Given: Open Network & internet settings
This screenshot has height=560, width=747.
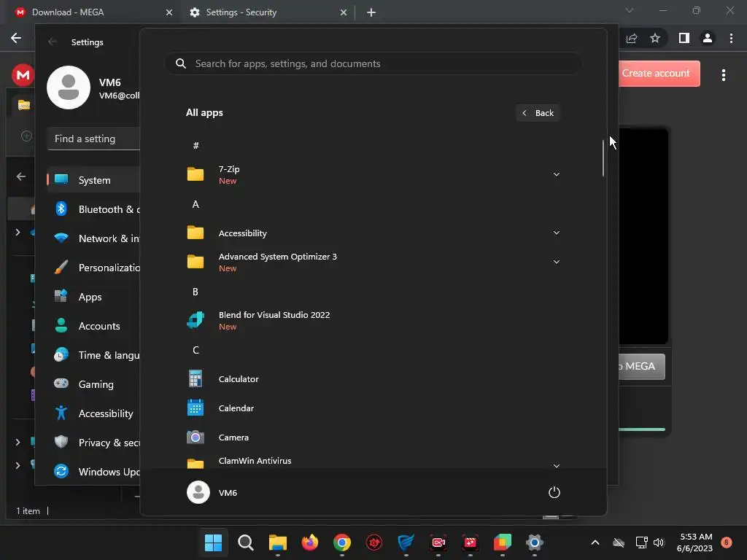Looking at the screenshot, I should (93, 238).
